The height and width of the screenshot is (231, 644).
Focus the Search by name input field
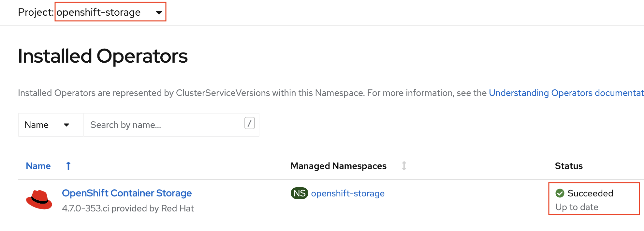171,125
